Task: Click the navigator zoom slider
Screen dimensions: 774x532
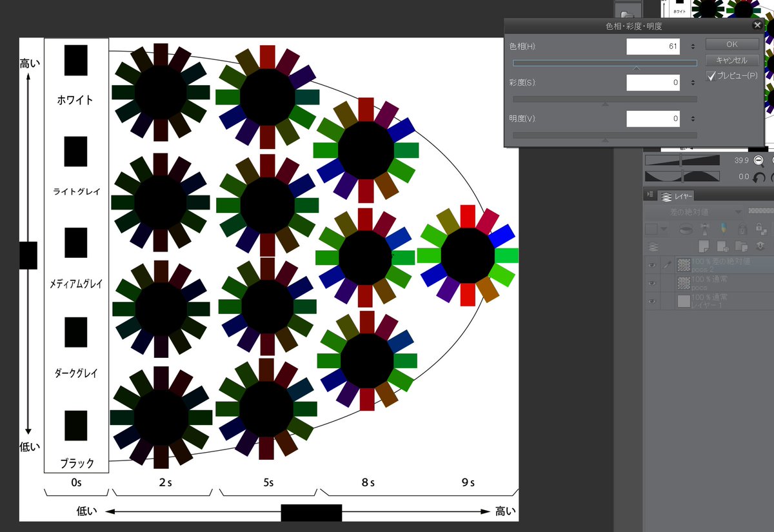Action: pos(682,160)
